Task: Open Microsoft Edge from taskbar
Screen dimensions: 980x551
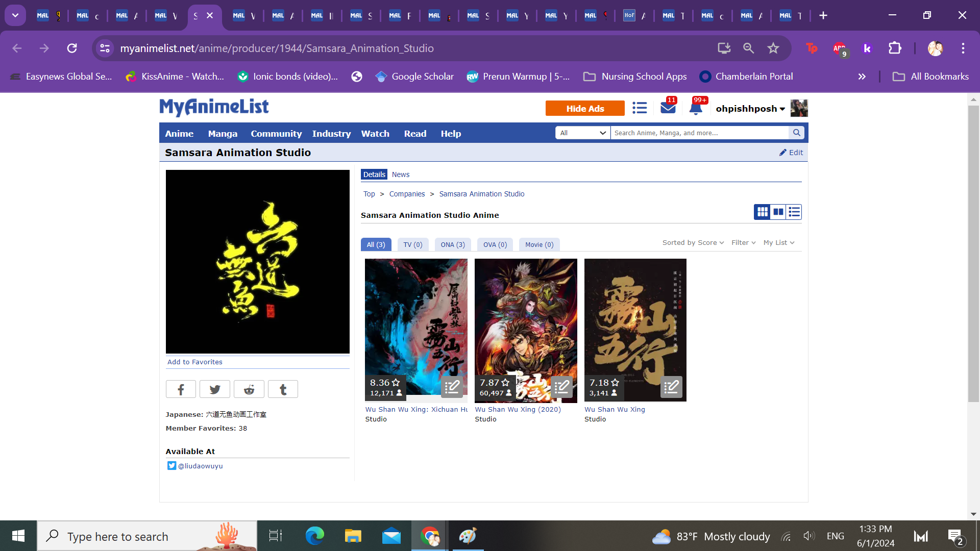Action: [314, 536]
